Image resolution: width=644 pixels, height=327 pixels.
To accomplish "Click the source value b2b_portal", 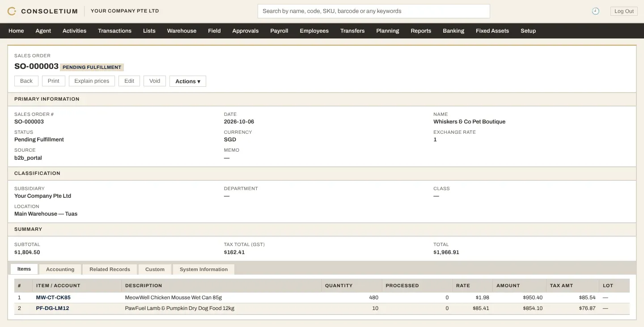I will [28, 157].
